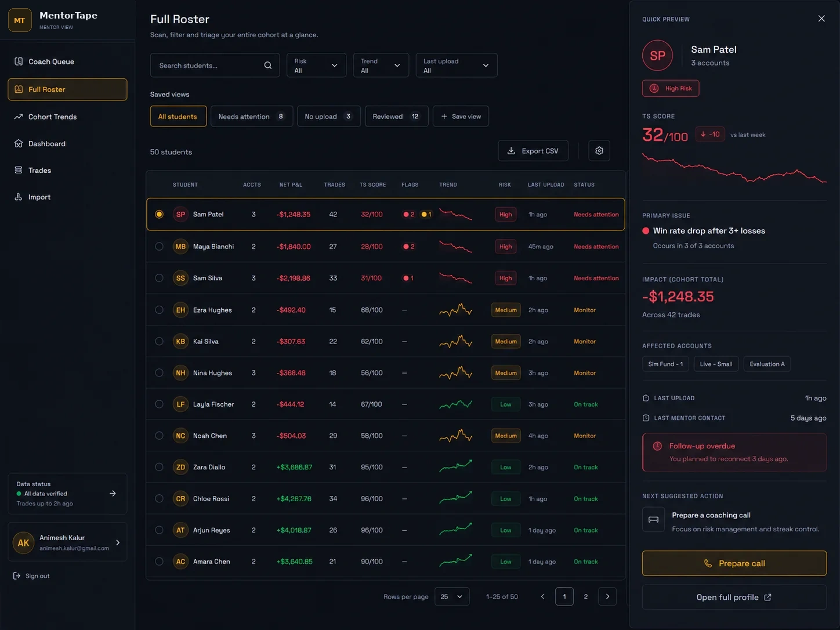Go to page 2

[586, 596]
